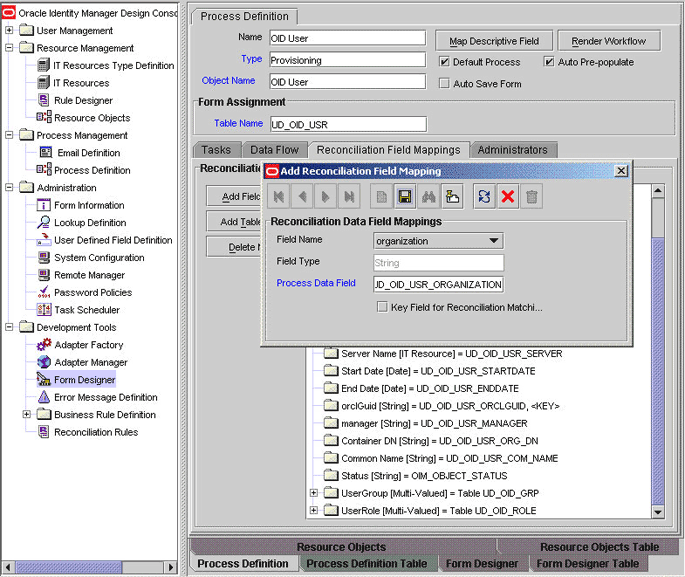Click the Process Data Field link

pos(316,283)
